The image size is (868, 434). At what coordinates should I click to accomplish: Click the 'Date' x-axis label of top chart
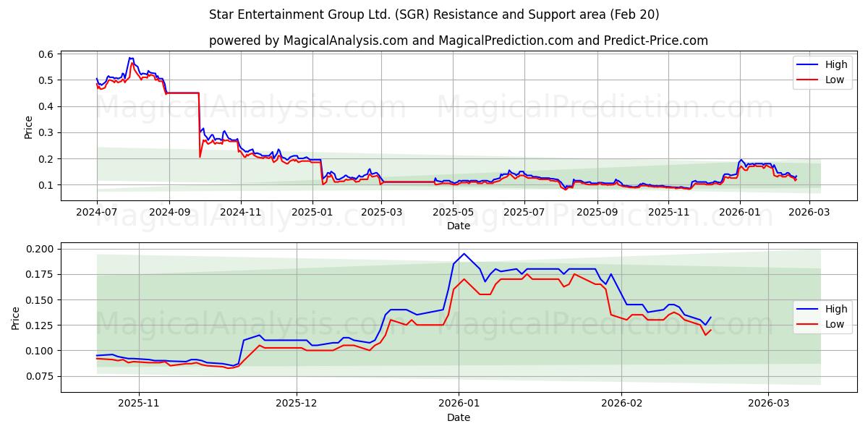tap(459, 226)
